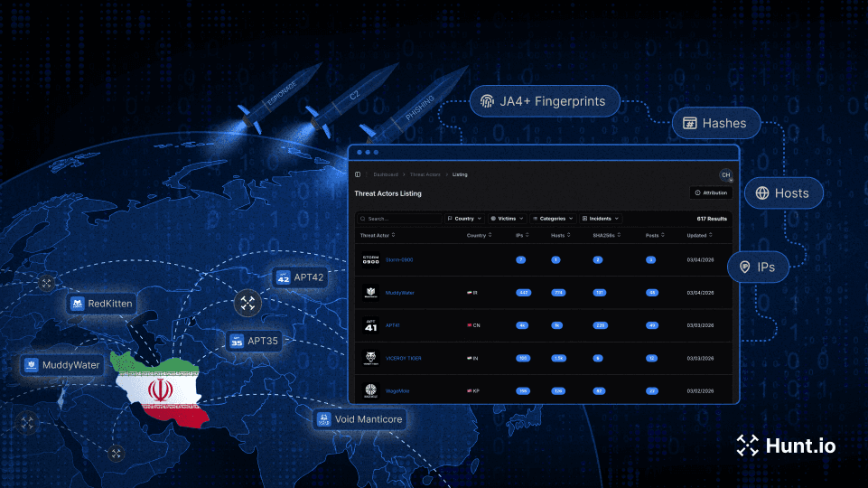Image resolution: width=868 pixels, height=488 pixels.
Task: Open MuddyWater's link in the table
Action: pyautogui.click(x=400, y=293)
